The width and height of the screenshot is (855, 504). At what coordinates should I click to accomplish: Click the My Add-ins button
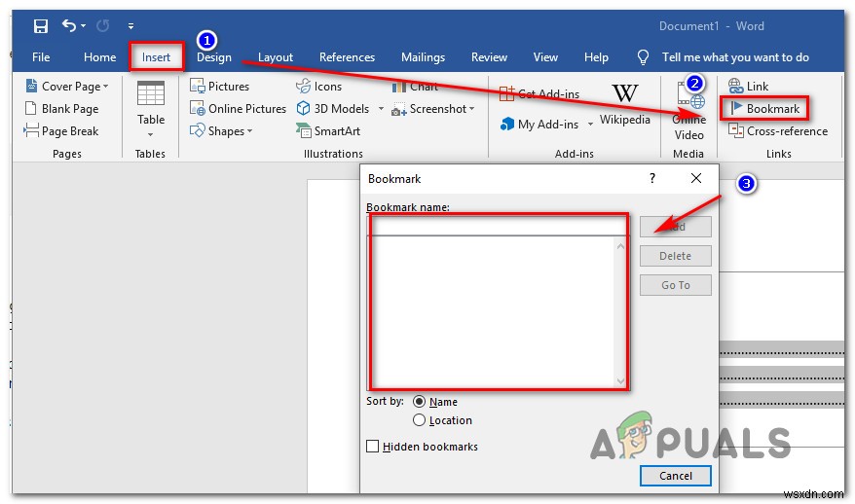click(x=539, y=125)
